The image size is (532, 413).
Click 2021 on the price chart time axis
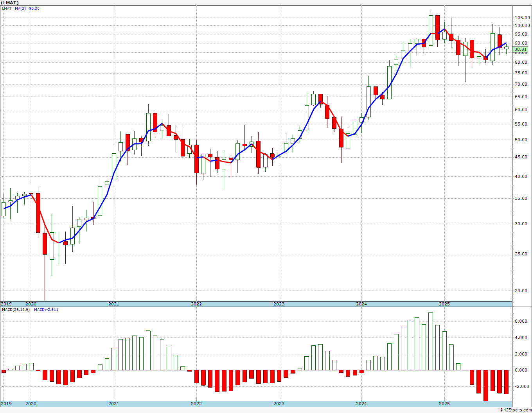(x=114, y=304)
